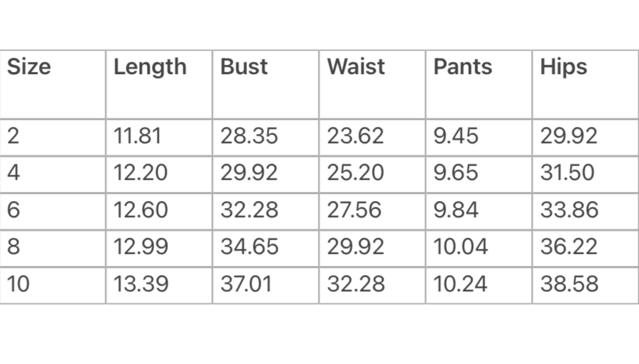Viewport: 639px width, 364px height.
Task: Click the bust value 28.35
Action: 249,135
